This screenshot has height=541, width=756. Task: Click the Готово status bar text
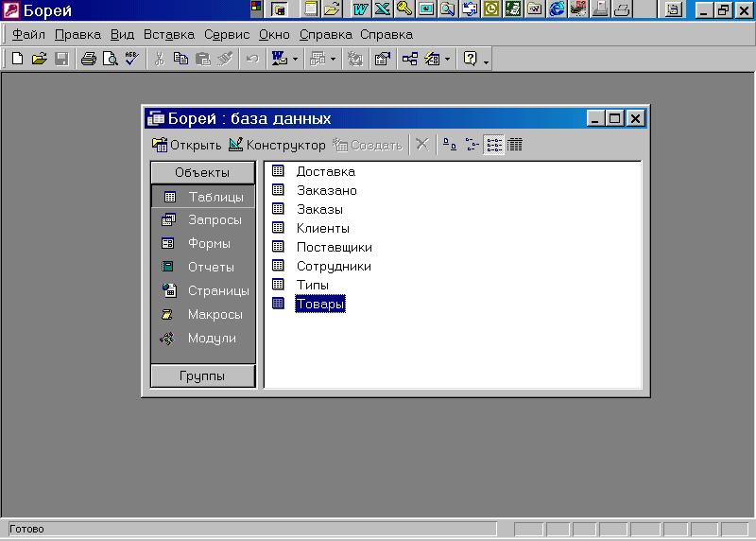pos(26,529)
